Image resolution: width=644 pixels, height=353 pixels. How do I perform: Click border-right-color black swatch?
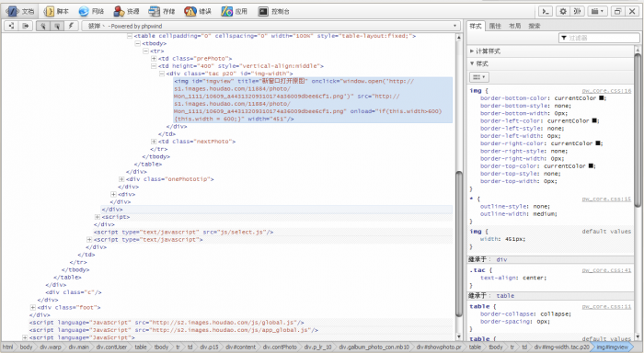(x=598, y=143)
